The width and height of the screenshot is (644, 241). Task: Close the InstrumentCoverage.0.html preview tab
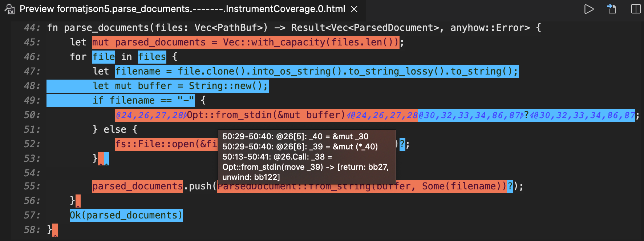(x=354, y=9)
